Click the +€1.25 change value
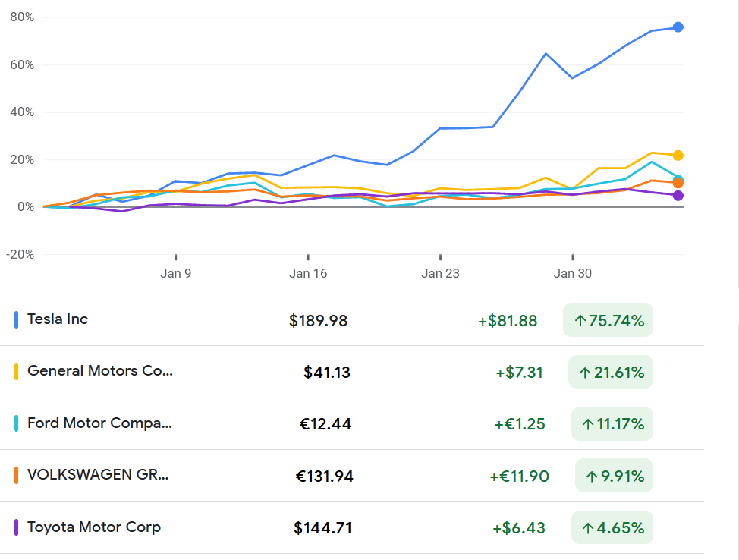 pos(520,424)
